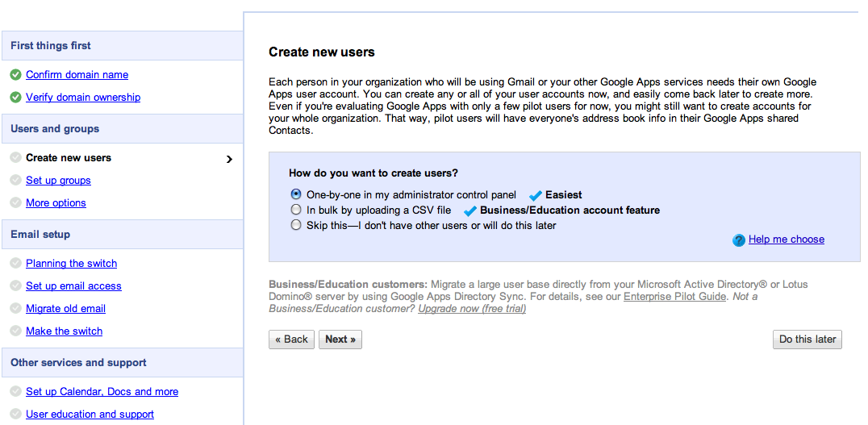Click the gray check beside Set up email access
Viewport: 868px width, 425px height.
tap(15, 286)
